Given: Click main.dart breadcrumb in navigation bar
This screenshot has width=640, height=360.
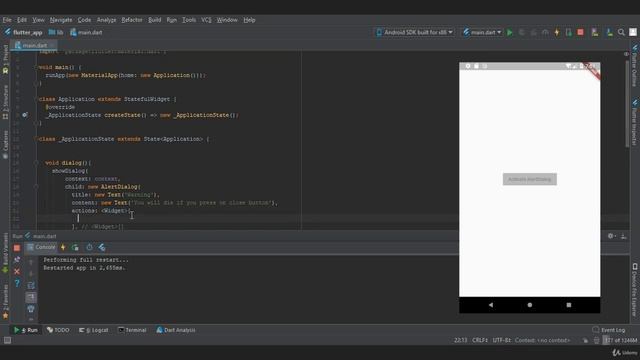Looking at the screenshot, I should pos(86,32).
